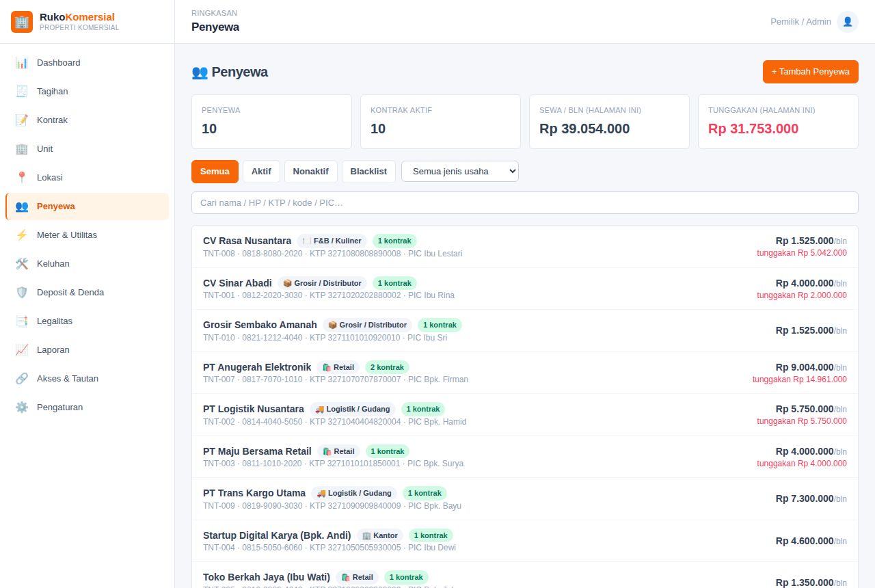Click the Retail tag on PT Maju Bersama Retail
875x588 pixels.
pos(338,451)
